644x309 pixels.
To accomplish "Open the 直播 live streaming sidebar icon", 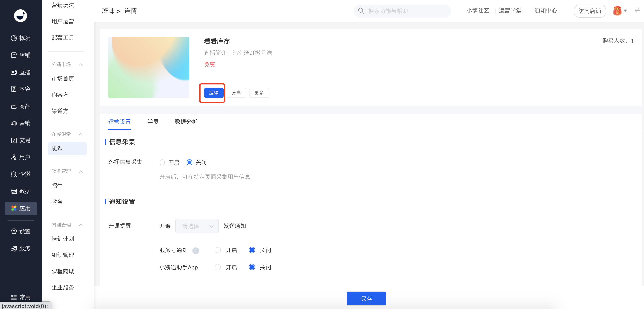I will point(14,72).
